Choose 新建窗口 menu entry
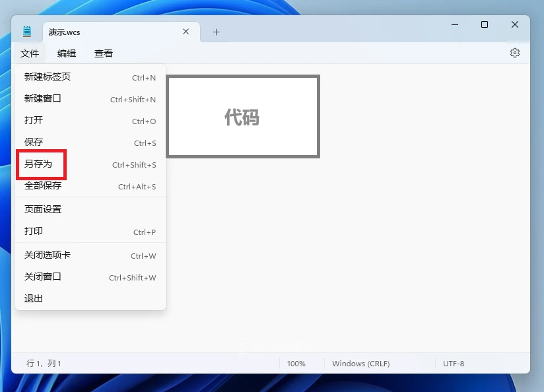Screen dimensions: 544x392 (x=90, y=99)
